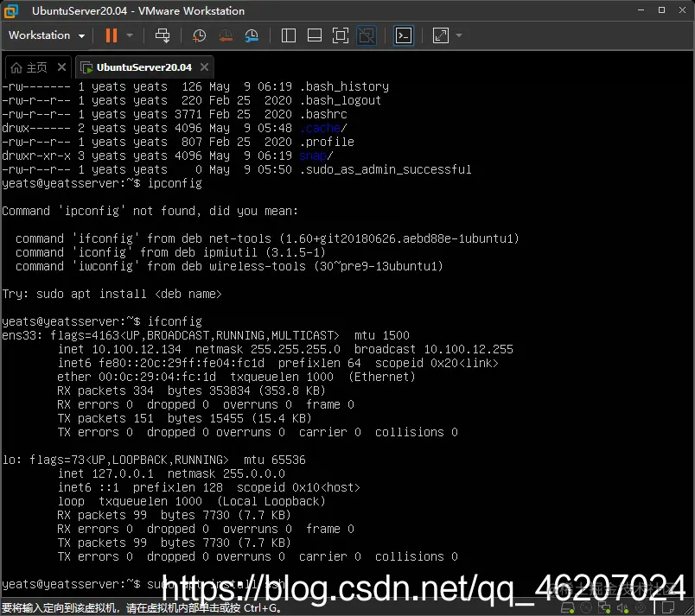Send Ctrl+Alt+Del to the virtual machine

(163, 35)
